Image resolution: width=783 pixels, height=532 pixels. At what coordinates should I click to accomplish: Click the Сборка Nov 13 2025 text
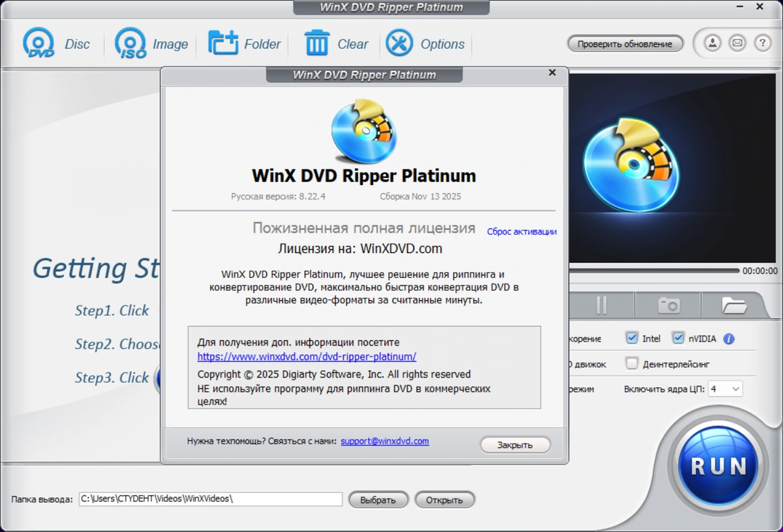[x=420, y=196]
